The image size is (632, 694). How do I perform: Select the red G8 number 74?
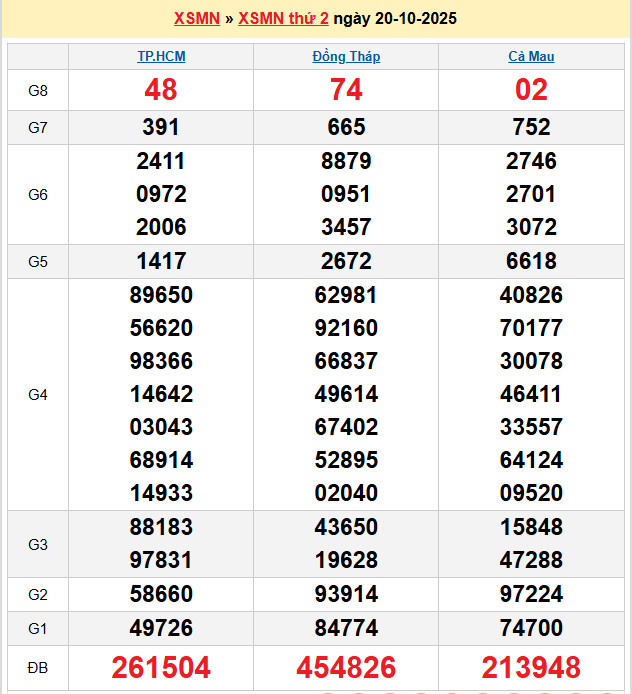[346, 90]
